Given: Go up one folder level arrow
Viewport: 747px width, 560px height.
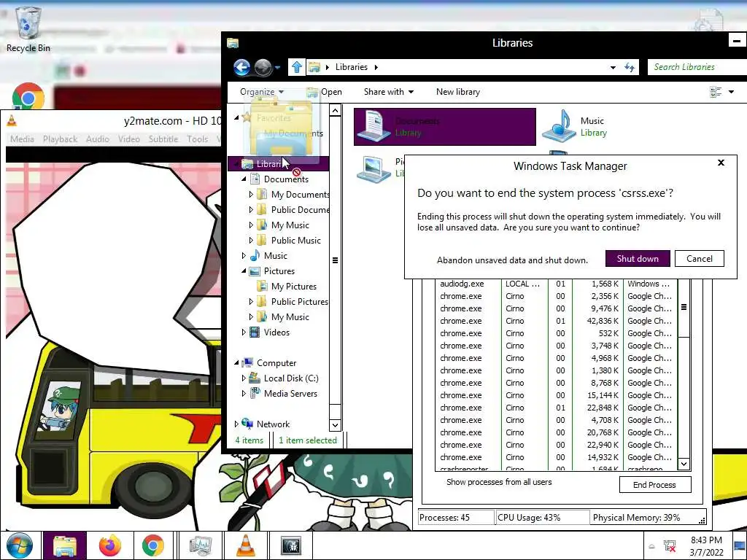Looking at the screenshot, I should [x=296, y=67].
